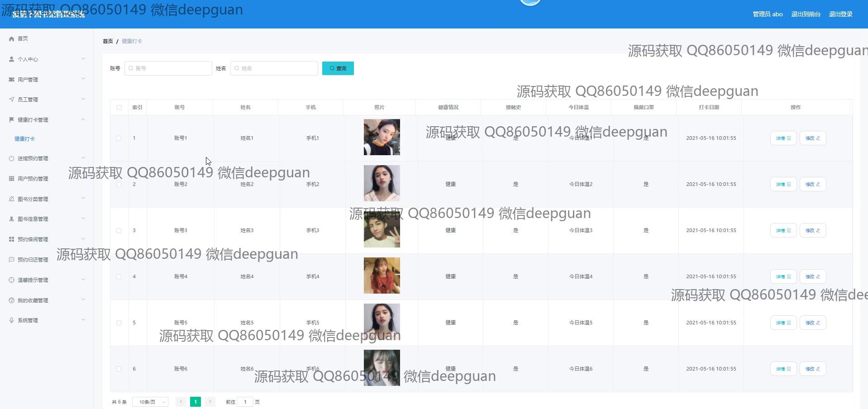Expand the 图书分类管理 submenu arrow

83,199
